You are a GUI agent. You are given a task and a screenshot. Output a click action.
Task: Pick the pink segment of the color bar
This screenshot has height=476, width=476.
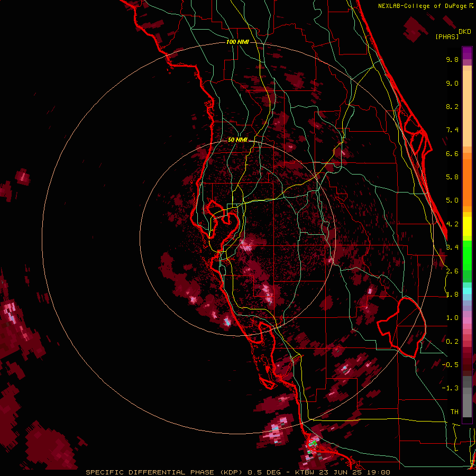(x=467, y=321)
